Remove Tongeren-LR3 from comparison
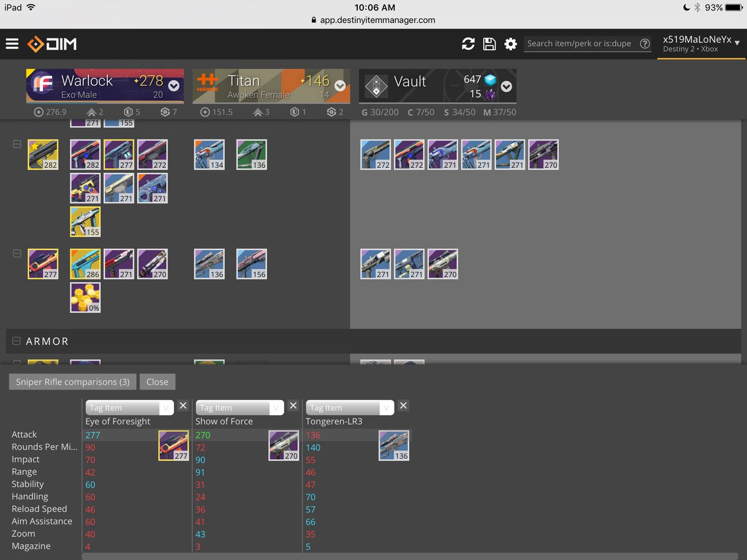Screen dimensions: 747x560 click(x=403, y=406)
